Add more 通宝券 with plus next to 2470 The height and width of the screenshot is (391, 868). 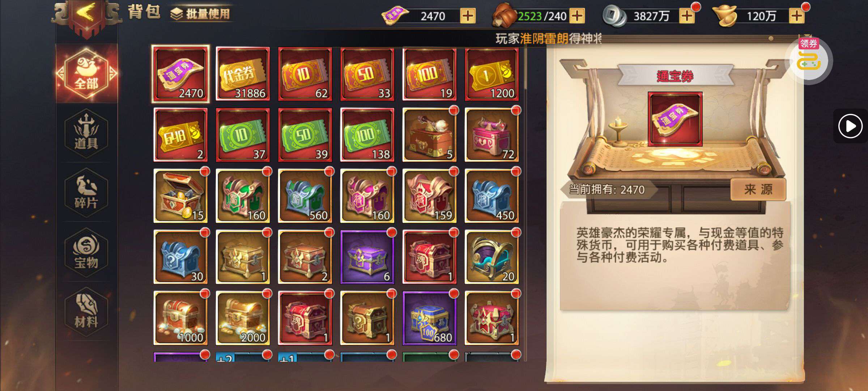(468, 16)
